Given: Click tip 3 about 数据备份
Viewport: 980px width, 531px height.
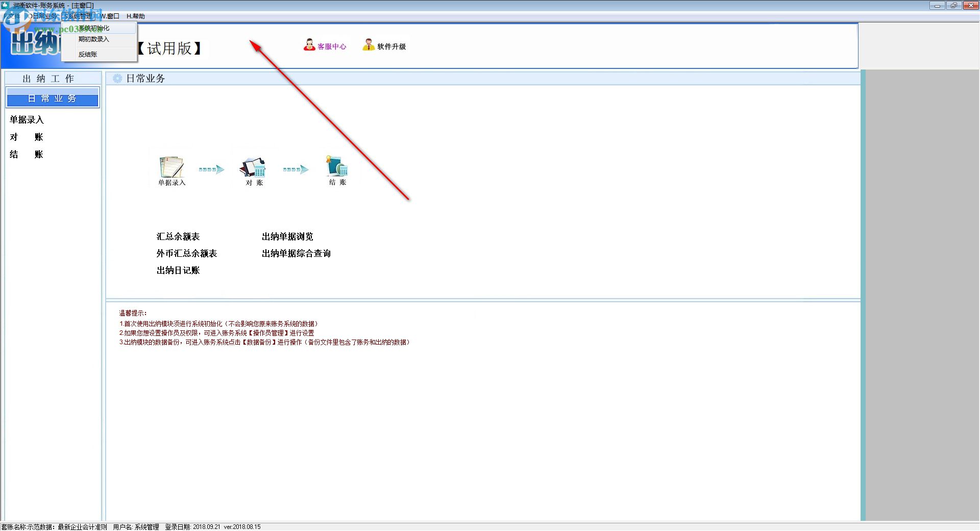Looking at the screenshot, I should (264, 342).
